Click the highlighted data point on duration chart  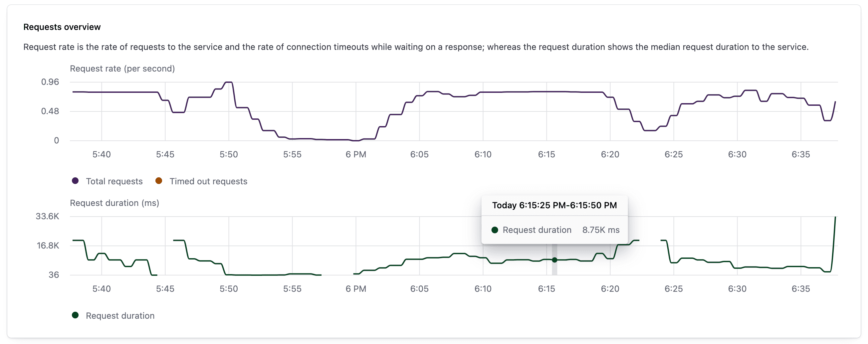click(554, 260)
